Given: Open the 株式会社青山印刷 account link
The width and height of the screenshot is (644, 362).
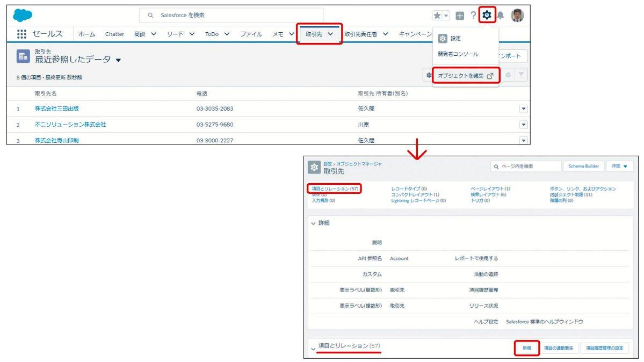Looking at the screenshot, I should pos(57,140).
